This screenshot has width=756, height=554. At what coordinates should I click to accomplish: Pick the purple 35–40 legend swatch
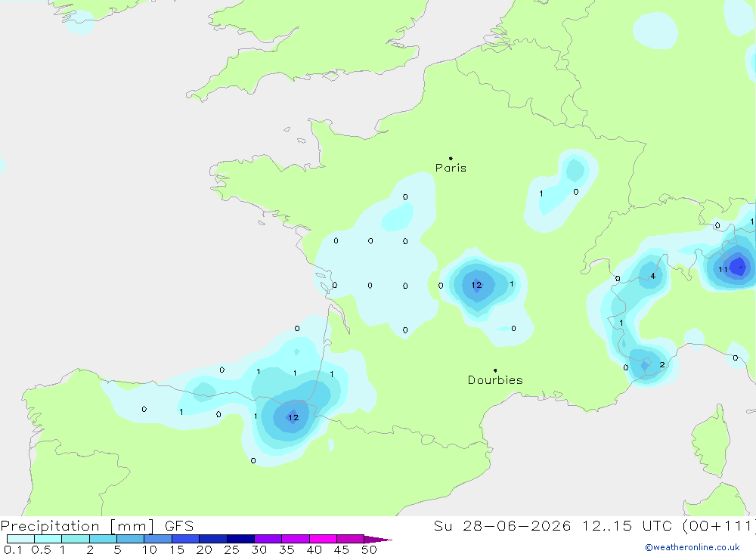tap(296, 539)
